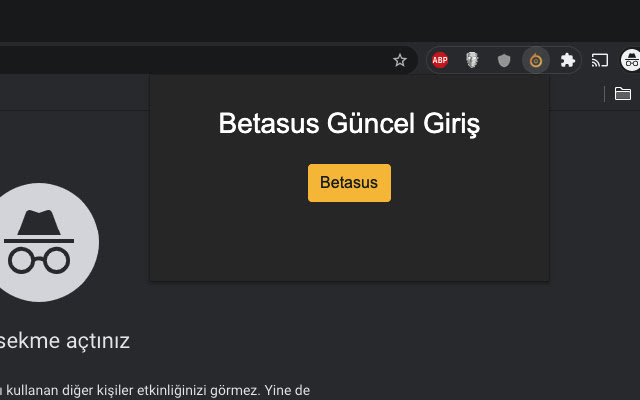Click the "Betasus Güncel Giriş" heading
The image size is (640, 400).
[349, 125]
